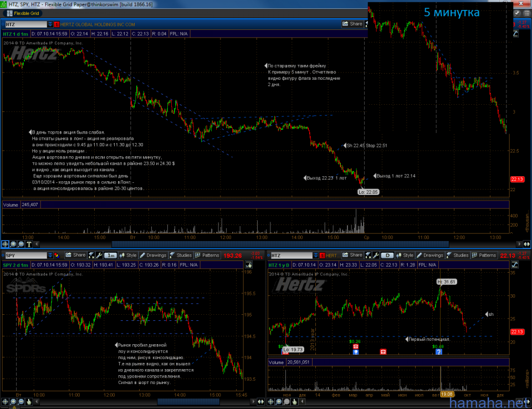Image resolution: width=532 pixels, height=409 pixels.
Task: Open the Style menu in SPY chart
Action: [x=128, y=255]
